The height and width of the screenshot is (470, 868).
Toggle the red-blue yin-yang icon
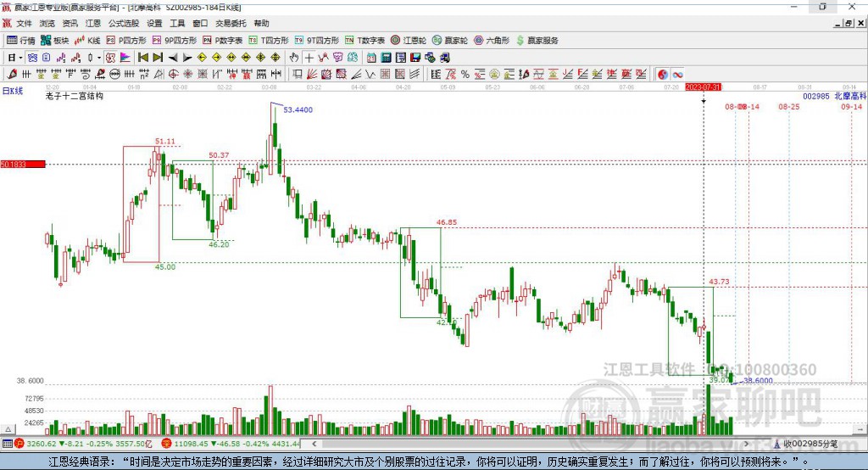[663, 75]
